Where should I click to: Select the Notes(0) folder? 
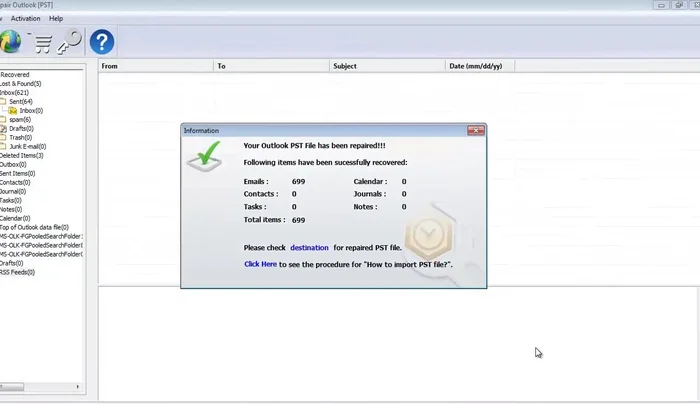click(11, 209)
